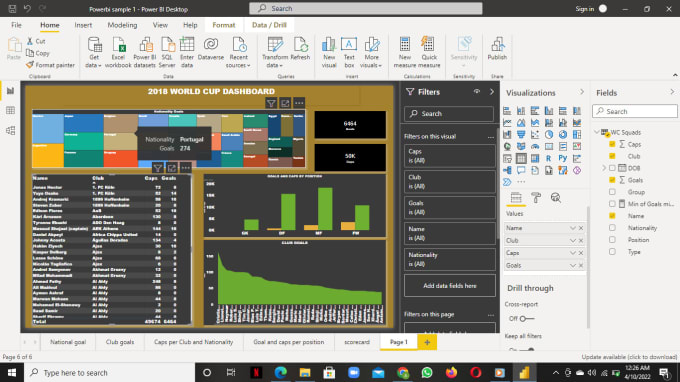The height and width of the screenshot is (382, 680).
Task: Collapse the Visualizations pane chevron
Action: 582,92
